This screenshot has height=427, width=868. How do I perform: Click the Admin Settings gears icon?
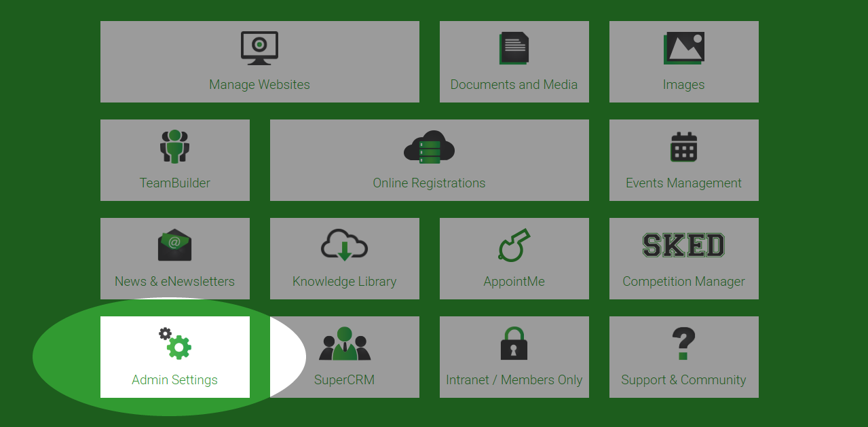point(174,343)
